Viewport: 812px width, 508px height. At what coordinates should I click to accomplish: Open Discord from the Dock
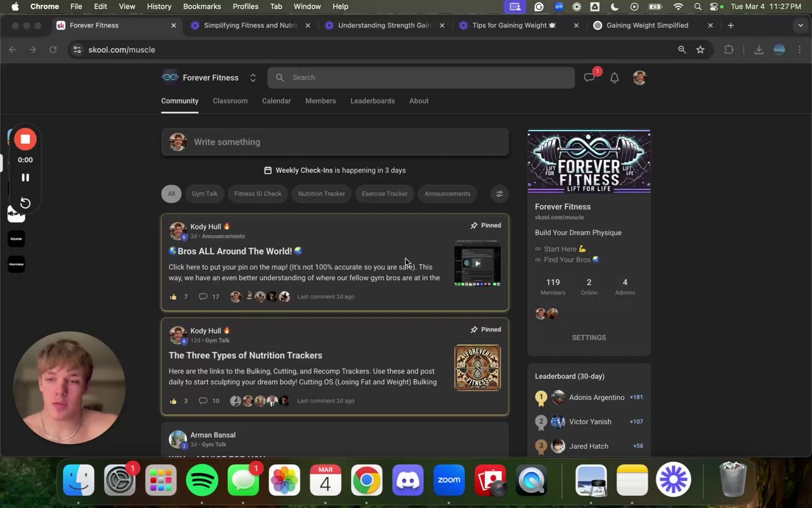[408, 480]
